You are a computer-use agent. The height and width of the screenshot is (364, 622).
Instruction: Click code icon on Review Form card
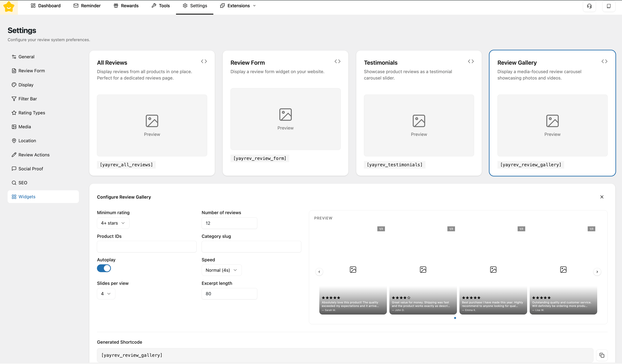(337, 61)
